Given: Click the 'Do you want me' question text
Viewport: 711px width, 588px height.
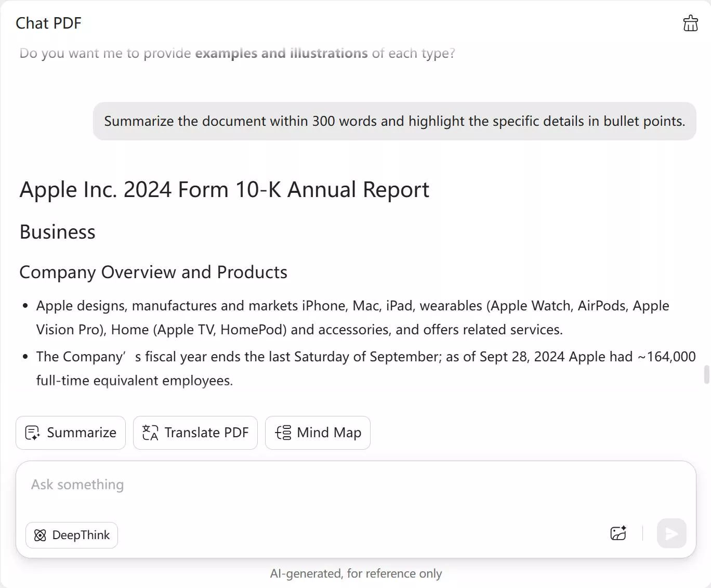Looking at the screenshot, I should click(105, 53).
